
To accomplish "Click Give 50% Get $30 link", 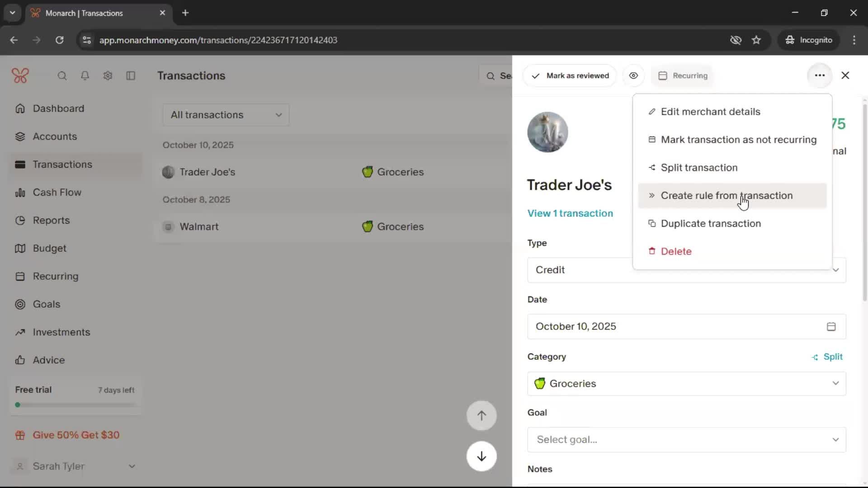I will (76, 435).
